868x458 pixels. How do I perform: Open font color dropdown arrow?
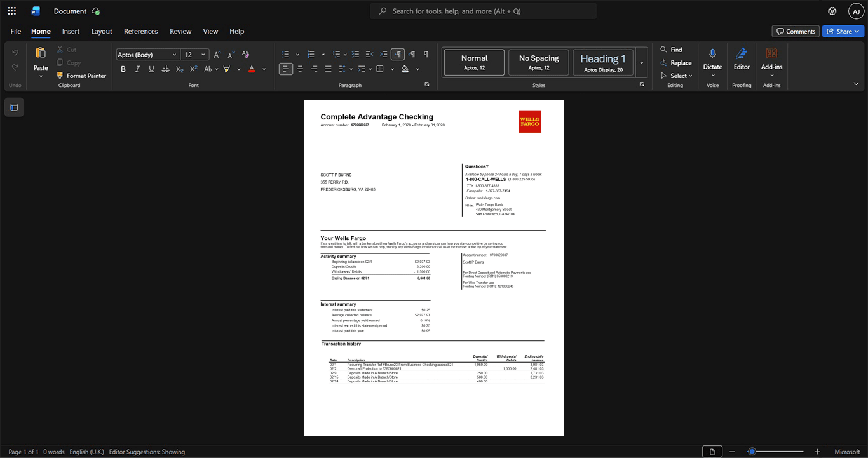tap(264, 69)
